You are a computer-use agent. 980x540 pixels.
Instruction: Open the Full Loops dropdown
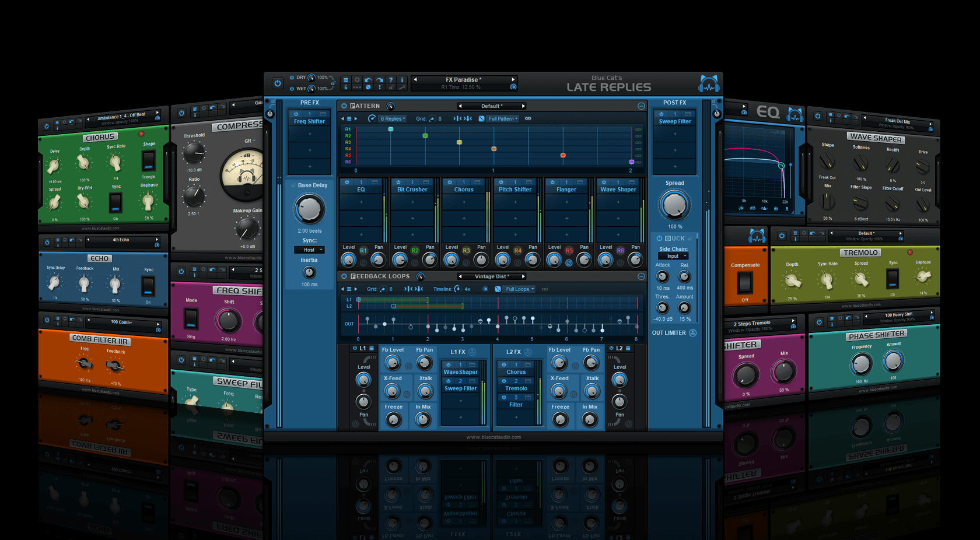click(x=519, y=289)
